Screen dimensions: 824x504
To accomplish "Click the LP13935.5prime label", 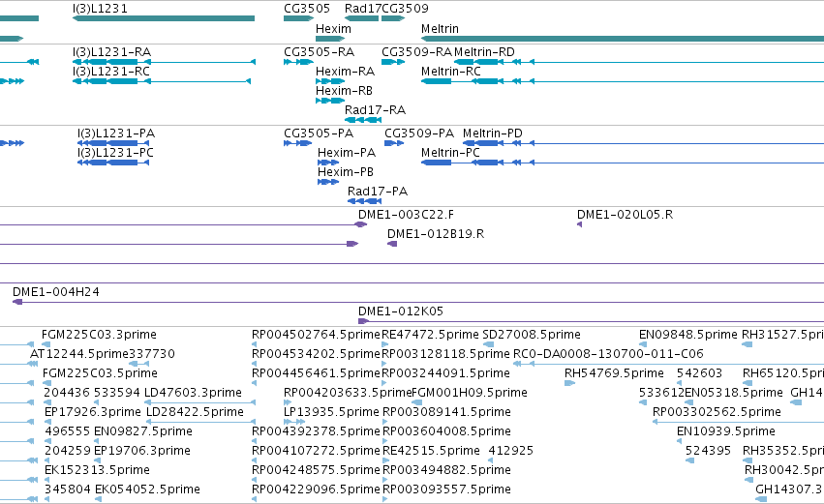I will click(x=331, y=412).
